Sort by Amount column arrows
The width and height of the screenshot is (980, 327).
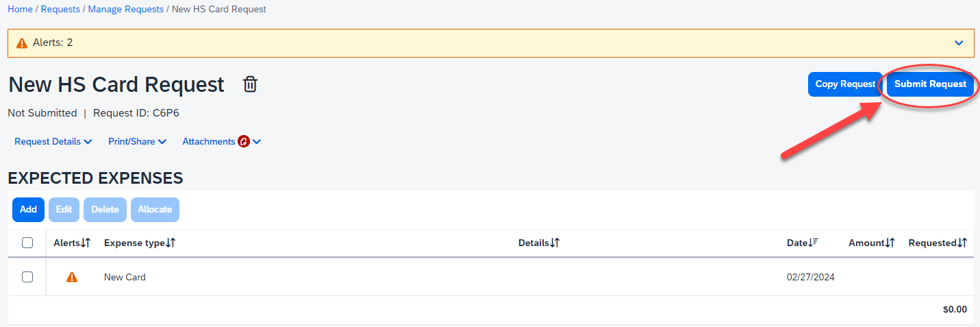point(890,243)
